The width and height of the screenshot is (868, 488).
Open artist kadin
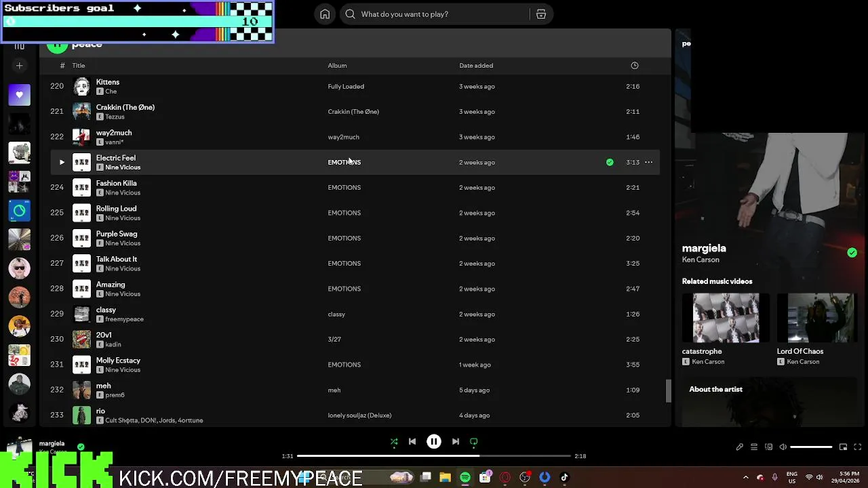(113, 344)
